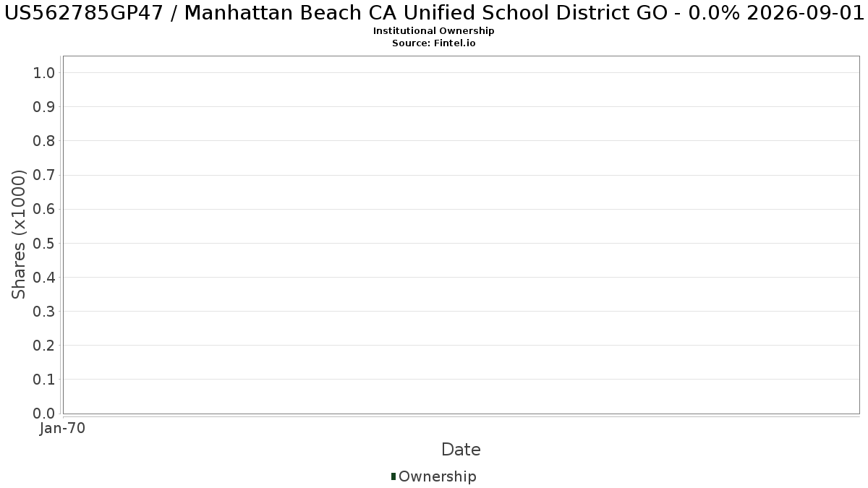Click the Manhattan Beach CA chart title

[x=434, y=14]
